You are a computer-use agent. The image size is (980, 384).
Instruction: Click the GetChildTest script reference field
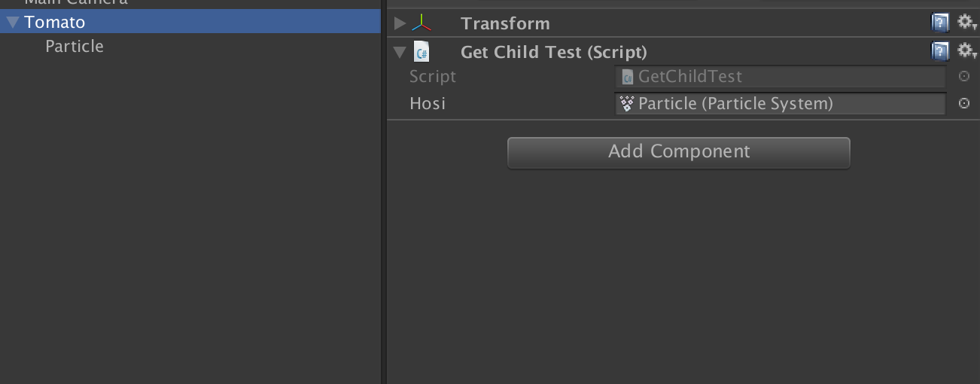pyautogui.click(x=781, y=77)
